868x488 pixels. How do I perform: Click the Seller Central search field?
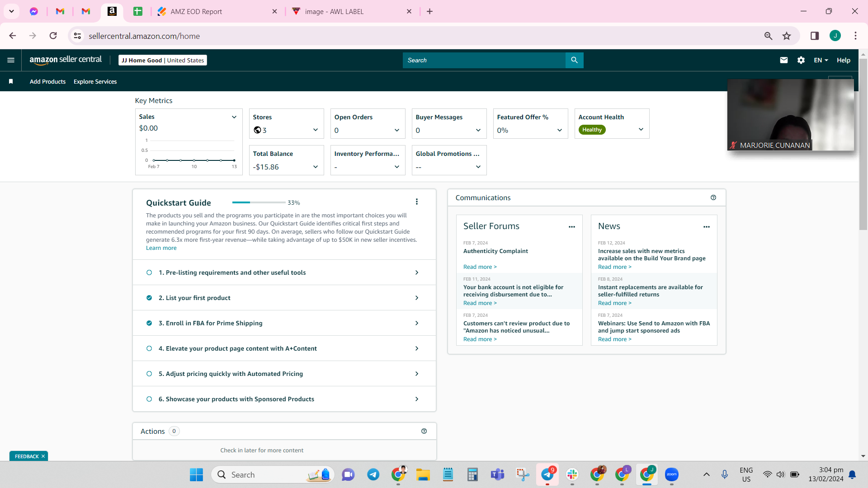(484, 60)
